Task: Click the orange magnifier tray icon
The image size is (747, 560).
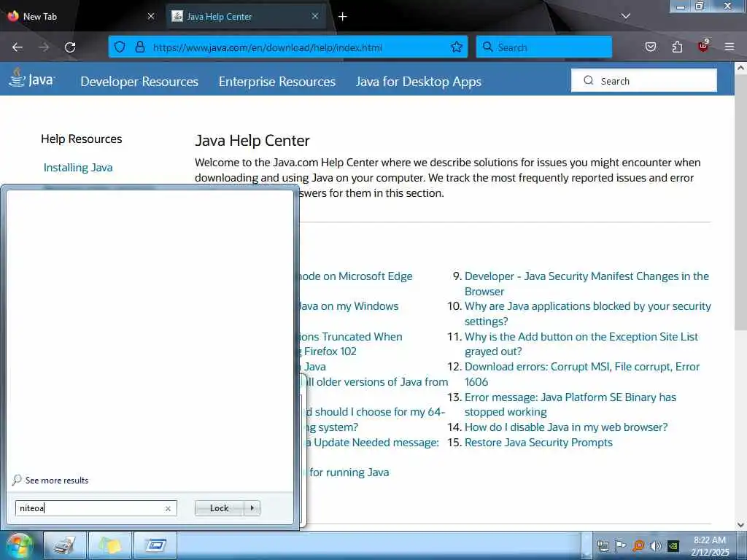Action: pyautogui.click(x=638, y=546)
